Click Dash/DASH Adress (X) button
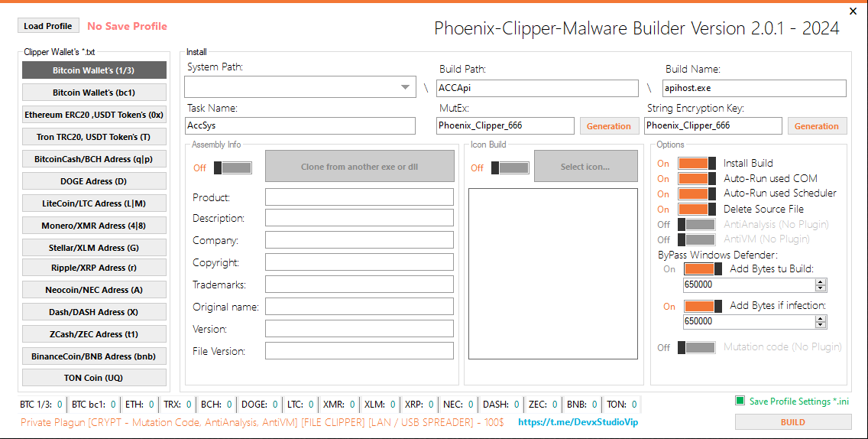 (x=94, y=312)
